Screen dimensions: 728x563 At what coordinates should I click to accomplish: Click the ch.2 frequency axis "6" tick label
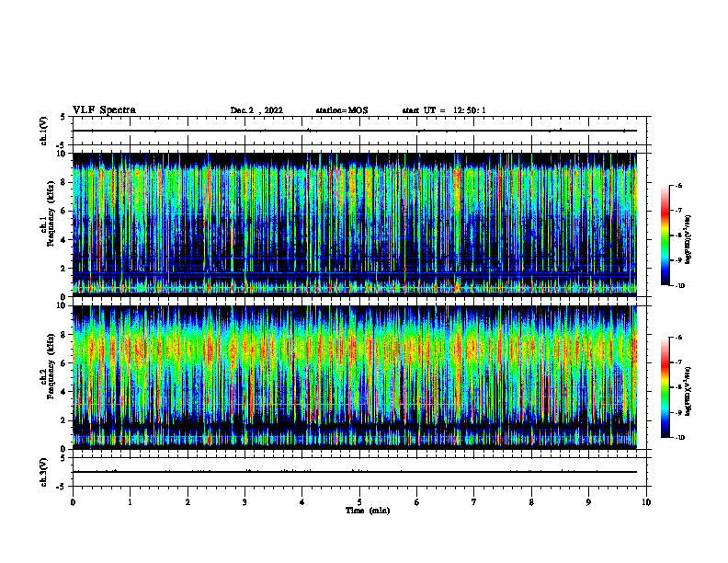63,363
